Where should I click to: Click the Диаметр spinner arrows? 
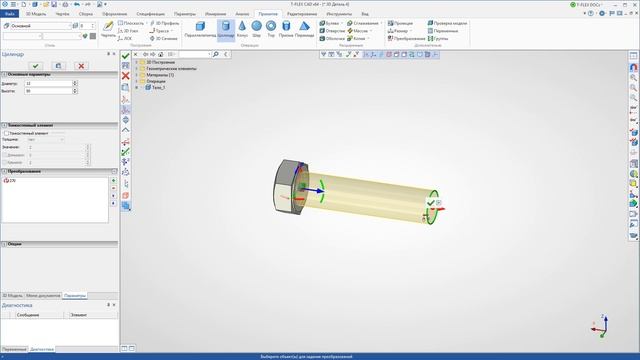click(75, 83)
